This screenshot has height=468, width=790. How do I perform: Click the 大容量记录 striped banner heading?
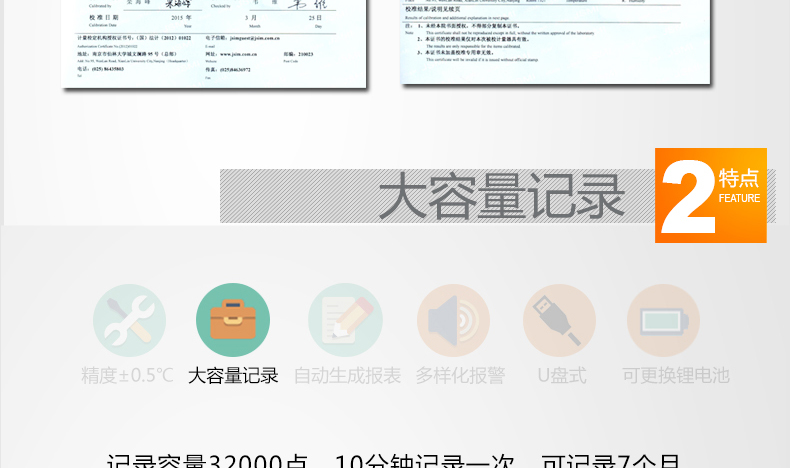pyautogui.click(x=500, y=196)
